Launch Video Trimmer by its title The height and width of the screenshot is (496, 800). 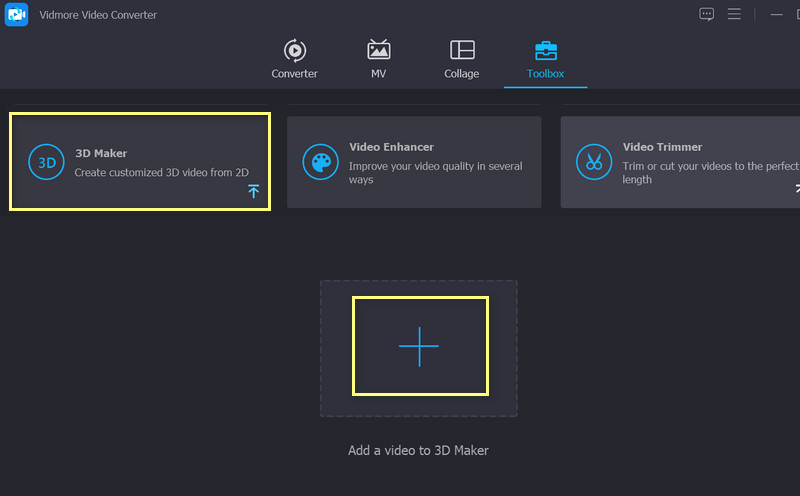click(662, 147)
